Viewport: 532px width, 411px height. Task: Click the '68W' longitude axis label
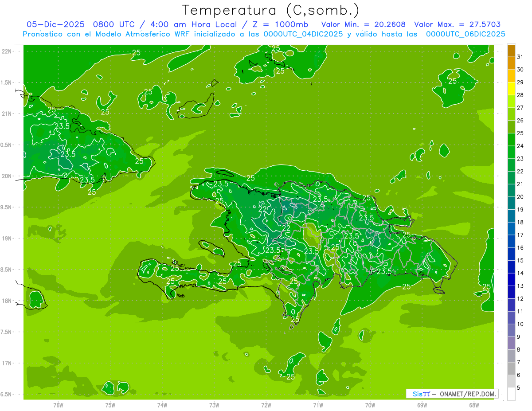[473, 405]
